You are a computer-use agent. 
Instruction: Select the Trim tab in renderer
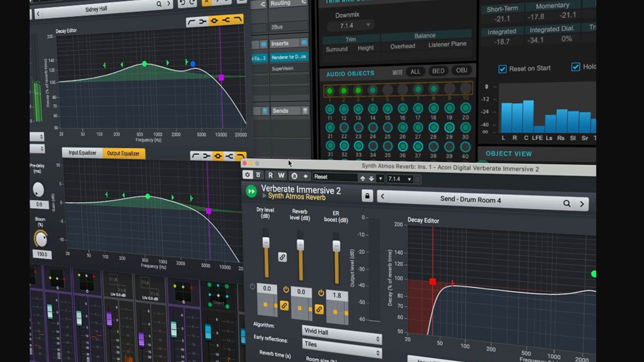(351, 39)
